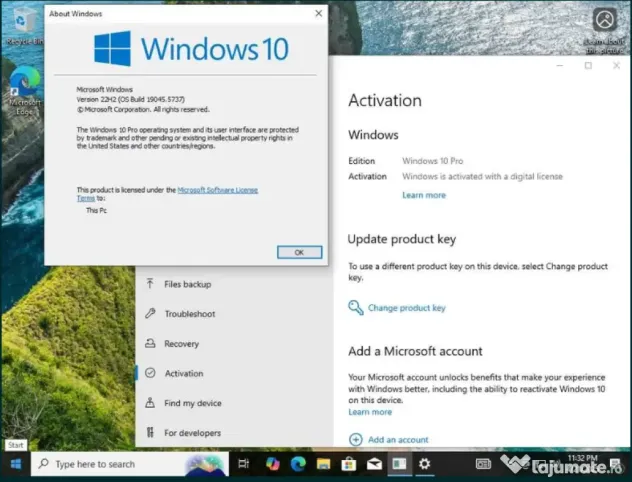Click the Settings gear taskbar icon

[425, 464]
